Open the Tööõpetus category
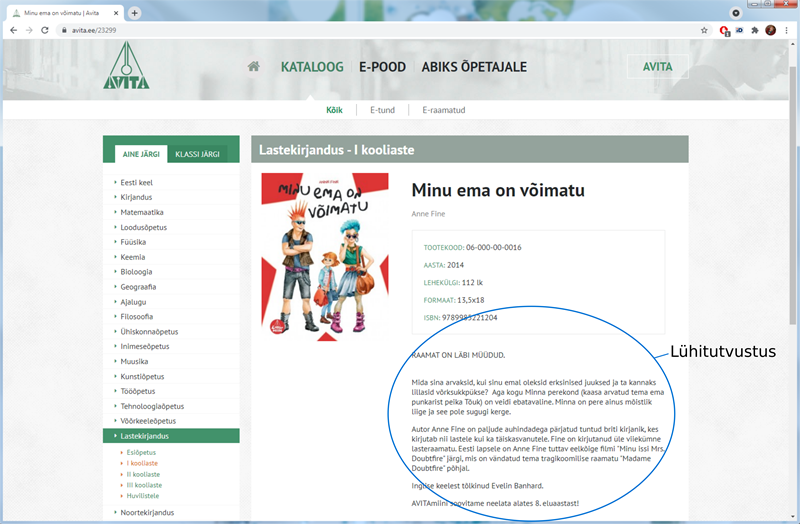The width and height of the screenshot is (800, 524). (137, 391)
